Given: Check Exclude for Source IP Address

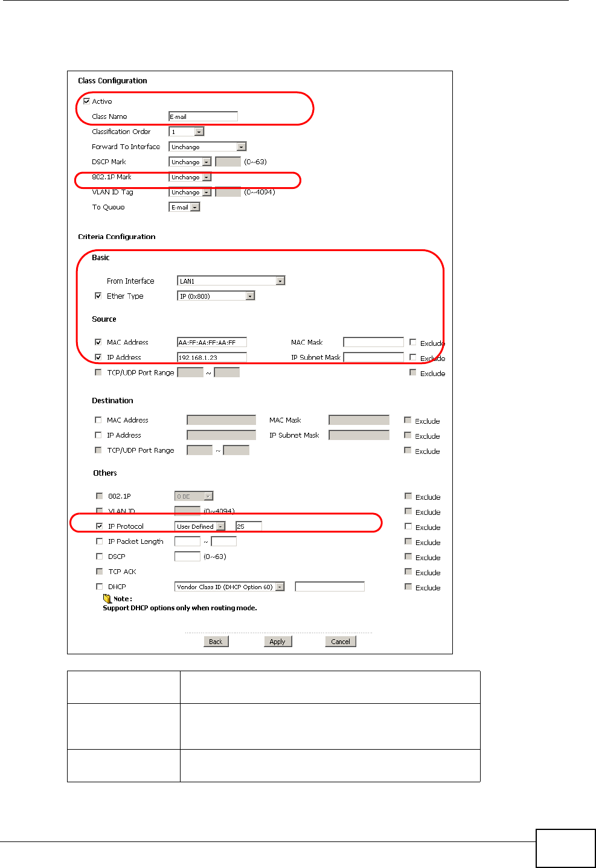Looking at the screenshot, I should pyautogui.click(x=413, y=357).
